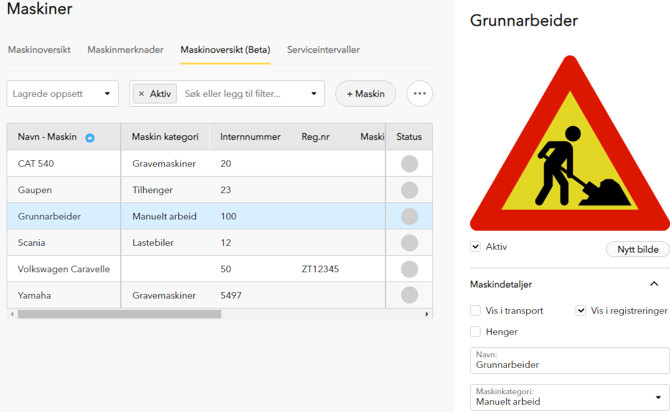
Task: Open the Lagrede oppsett dropdown
Action: 62,94
